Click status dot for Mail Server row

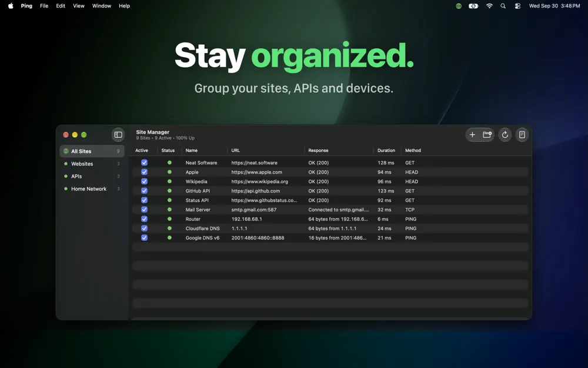[x=169, y=210]
